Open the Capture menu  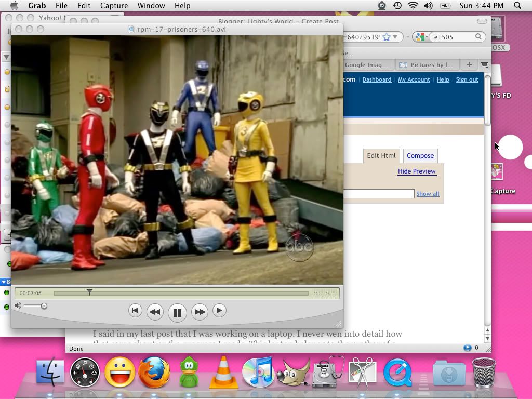point(114,5)
